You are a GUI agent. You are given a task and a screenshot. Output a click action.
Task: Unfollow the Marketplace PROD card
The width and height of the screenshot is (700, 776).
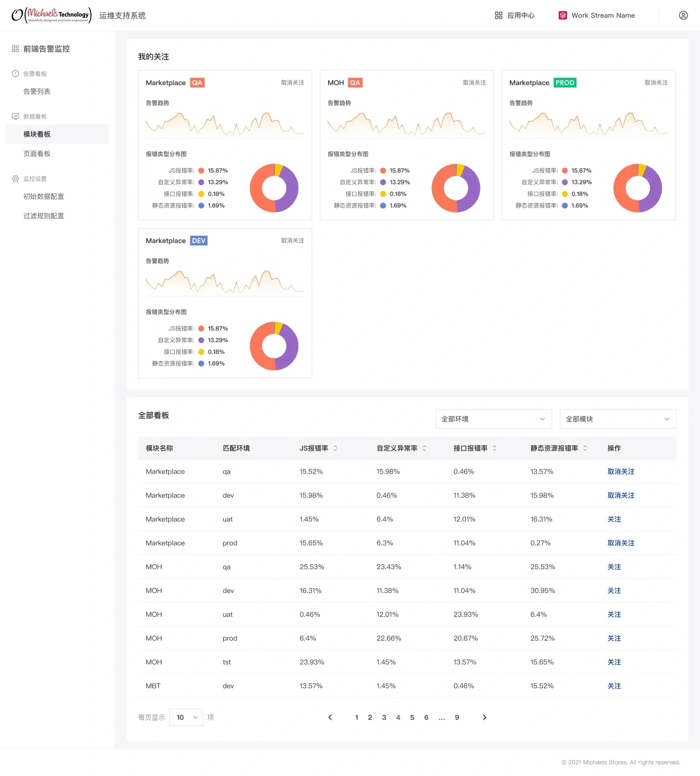click(656, 83)
